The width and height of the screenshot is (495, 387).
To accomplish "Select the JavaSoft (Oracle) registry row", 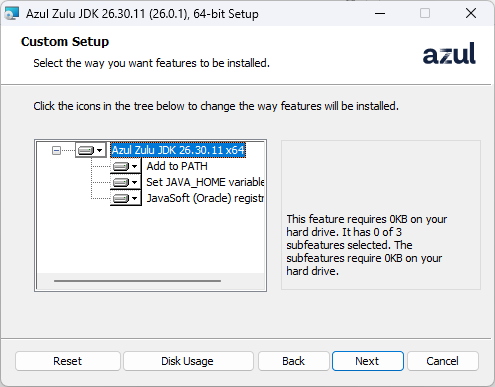I will tap(205, 198).
